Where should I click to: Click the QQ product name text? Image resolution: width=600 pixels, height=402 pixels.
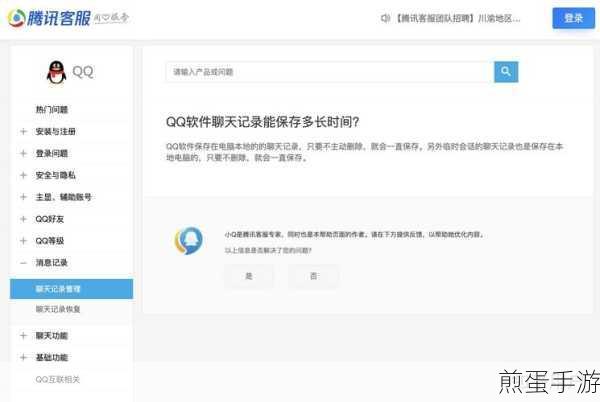coord(83,72)
